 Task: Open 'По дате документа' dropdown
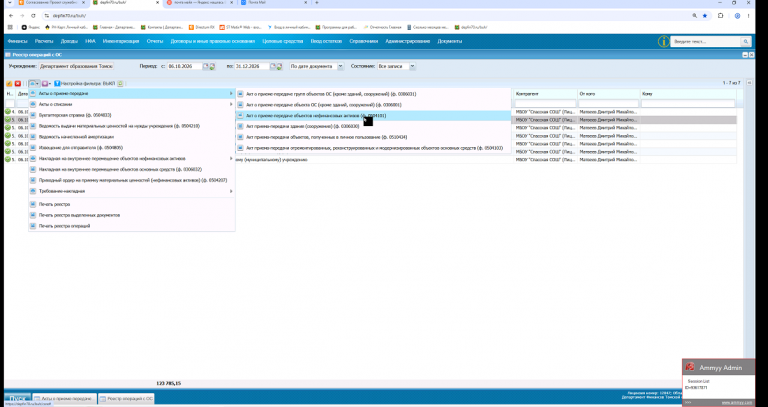tap(340, 66)
